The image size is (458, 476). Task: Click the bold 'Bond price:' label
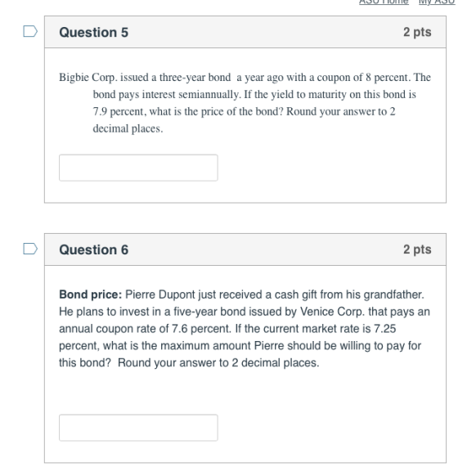(91, 294)
